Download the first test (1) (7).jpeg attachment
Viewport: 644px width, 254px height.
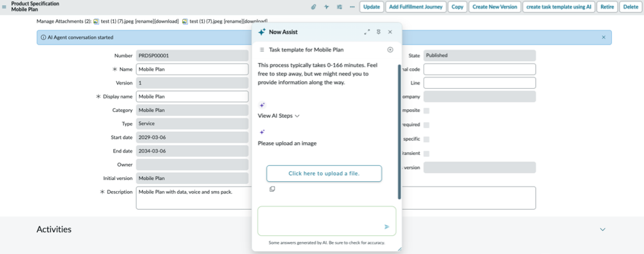coord(166,21)
